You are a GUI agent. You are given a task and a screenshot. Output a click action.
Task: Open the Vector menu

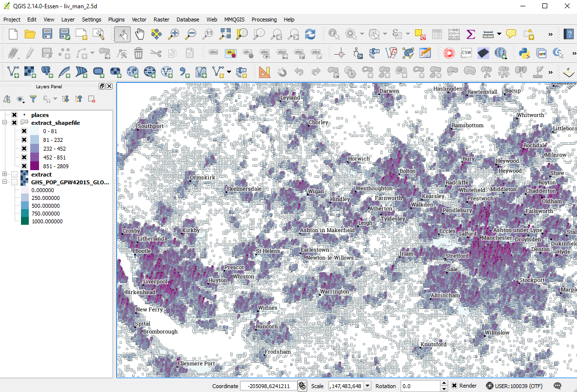(x=139, y=20)
